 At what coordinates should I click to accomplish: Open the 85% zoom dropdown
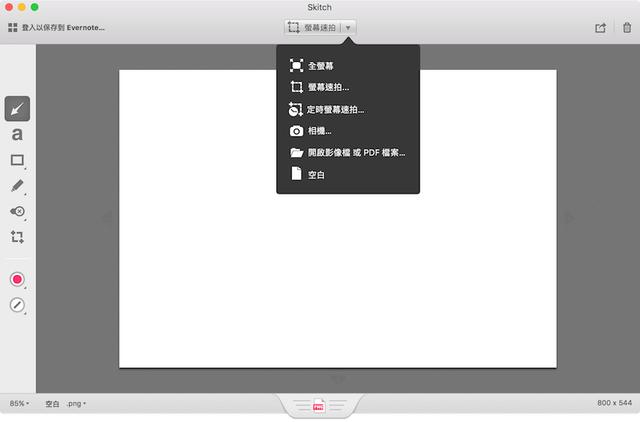(x=19, y=403)
